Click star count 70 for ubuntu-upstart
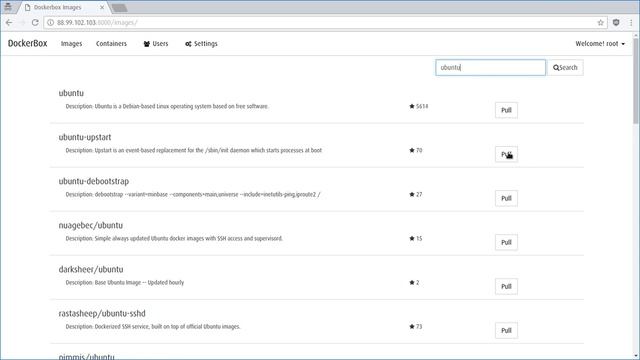 pos(416,150)
